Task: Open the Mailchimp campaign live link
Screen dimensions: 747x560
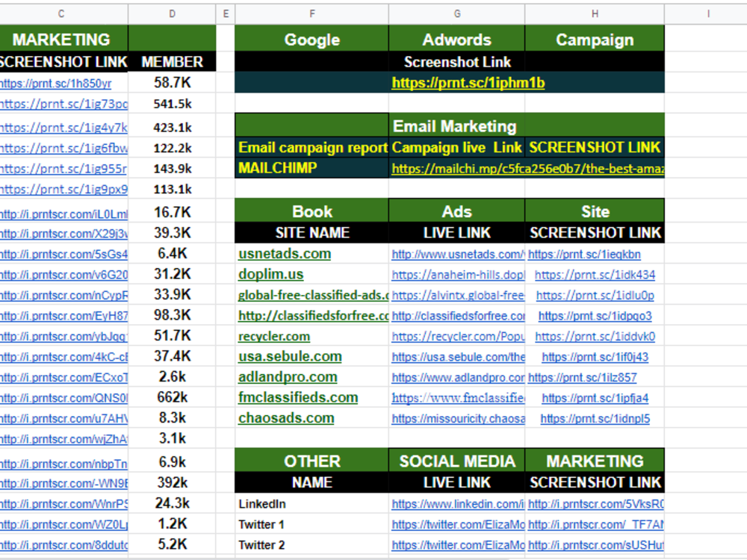Action: 528,169
